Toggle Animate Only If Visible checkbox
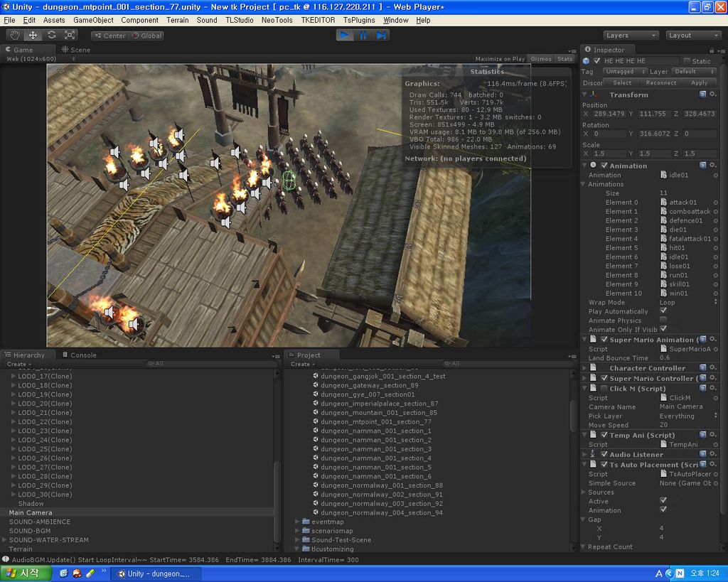Image resolution: width=728 pixels, height=582 pixels. pyautogui.click(x=663, y=328)
